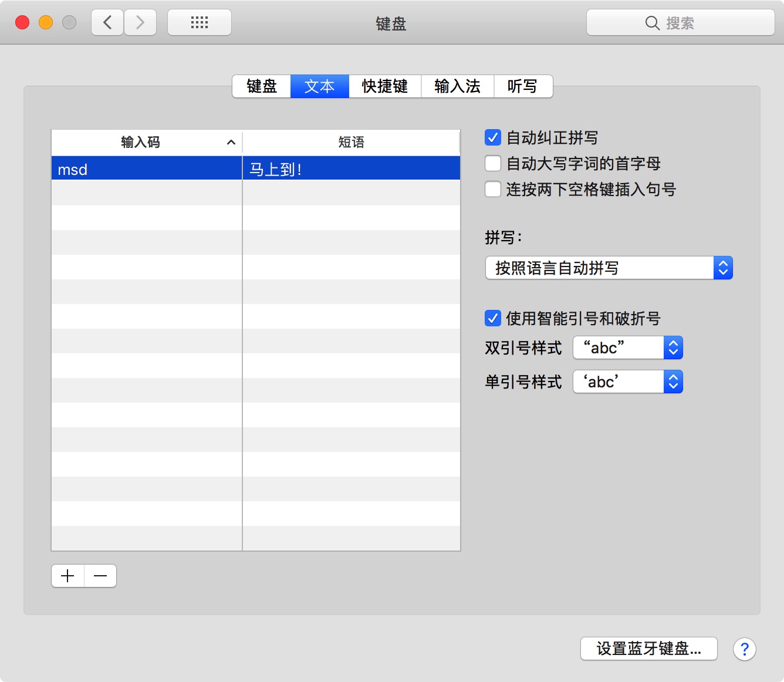This screenshot has height=682, width=784.
Task: Add a new text replacement with plus
Action: click(x=68, y=576)
